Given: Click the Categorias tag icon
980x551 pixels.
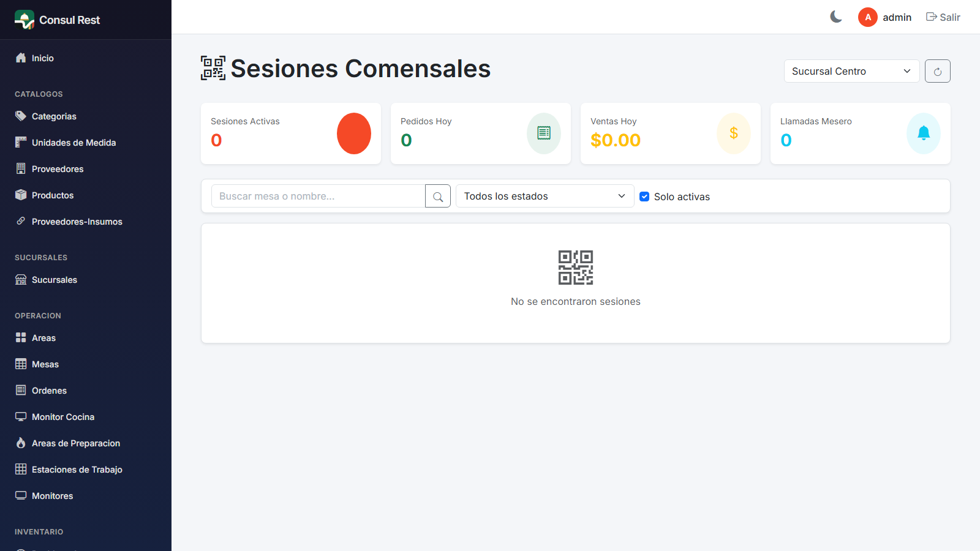Looking at the screenshot, I should [x=21, y=116].
